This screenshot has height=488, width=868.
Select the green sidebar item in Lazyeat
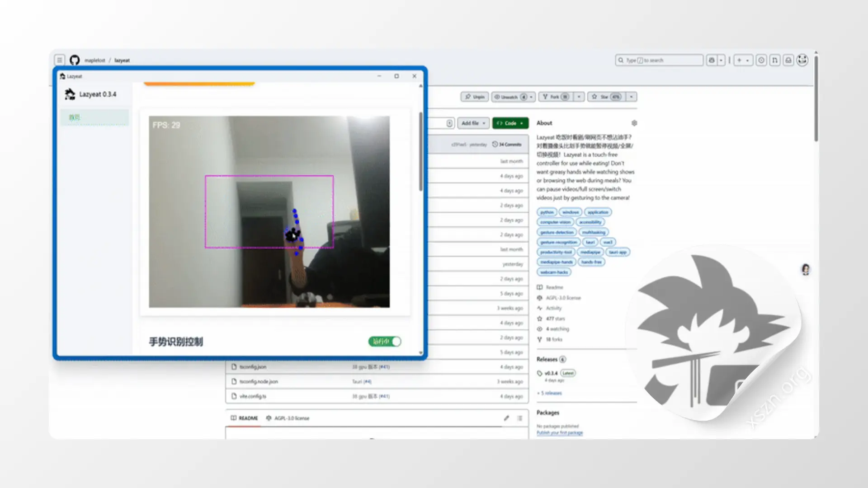94,117
